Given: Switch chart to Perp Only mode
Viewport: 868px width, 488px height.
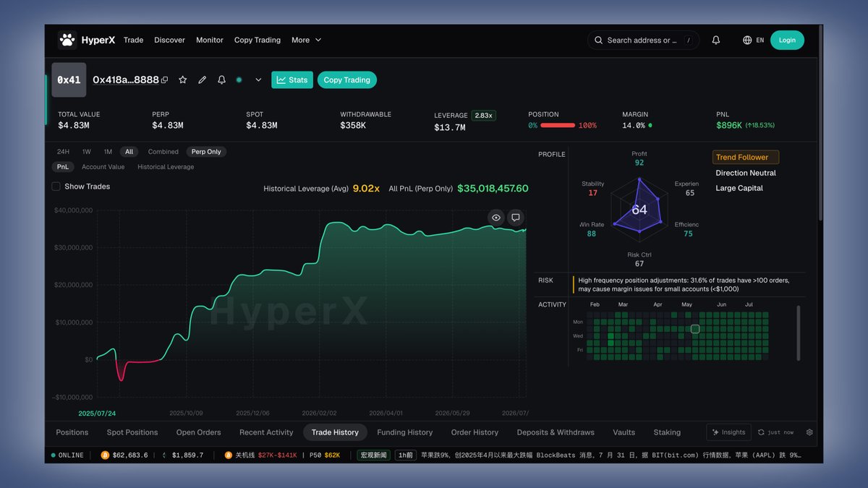Looking at the screenshot, I should click(206, 152).
